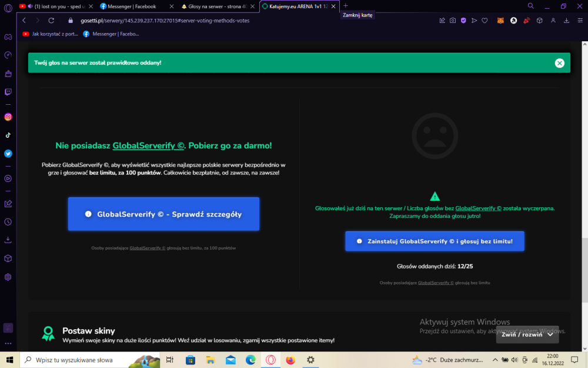Open Twitter sidebar panel
Screen dimensions: 588x368
pos(8,154)
